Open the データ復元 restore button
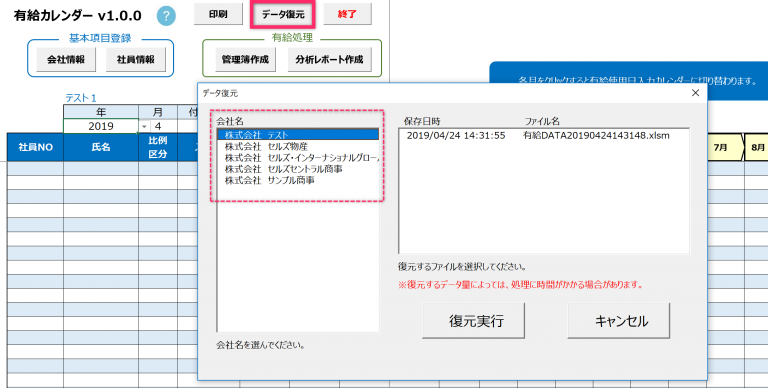 click(283, 14)
